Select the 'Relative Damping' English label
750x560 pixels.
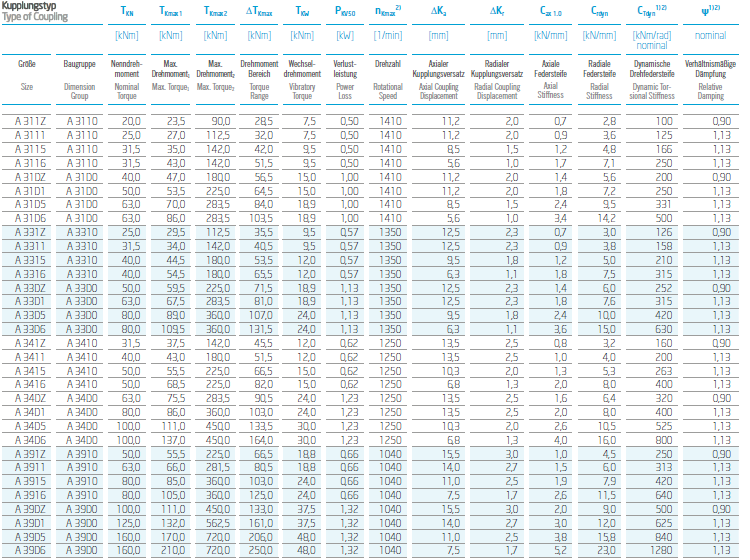pos(710,91)
